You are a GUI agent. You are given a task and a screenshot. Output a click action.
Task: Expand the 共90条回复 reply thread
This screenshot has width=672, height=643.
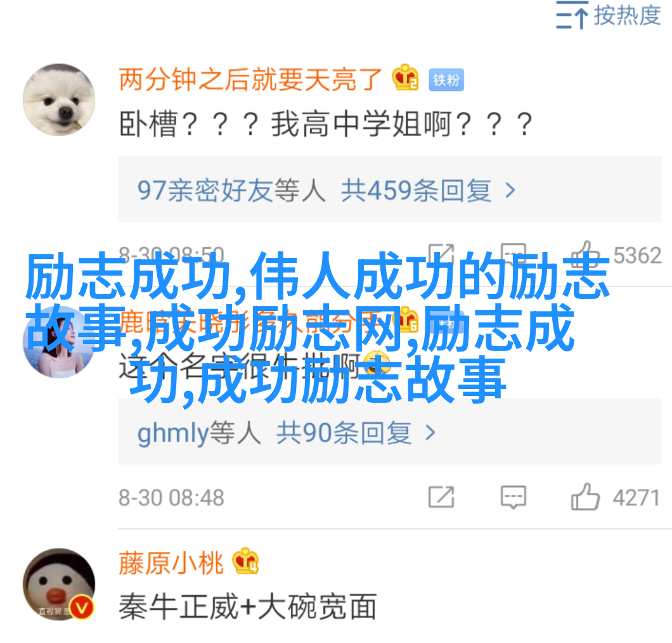356,433
